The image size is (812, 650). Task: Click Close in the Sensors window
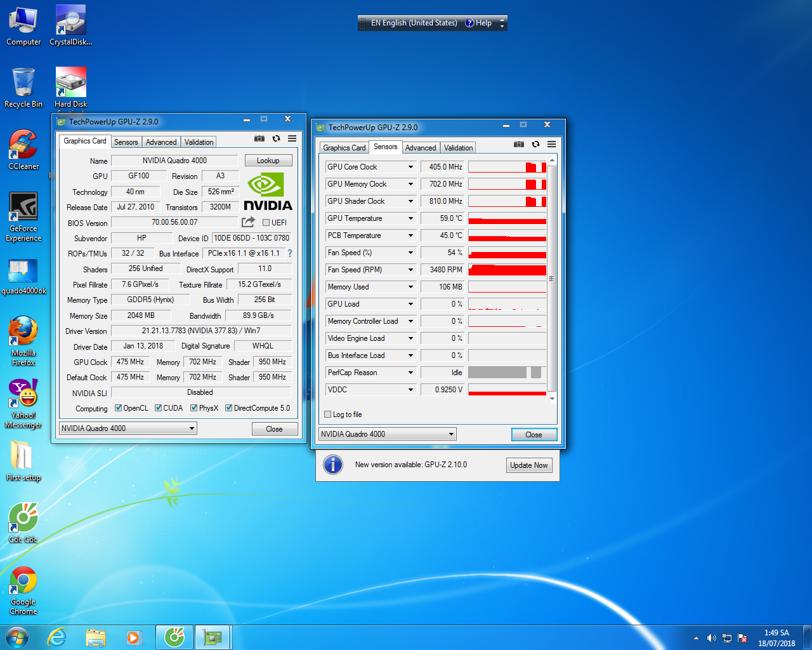click(x=534, y=435)
